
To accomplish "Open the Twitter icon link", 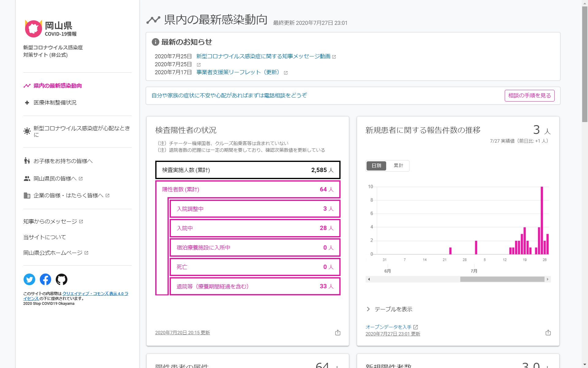I will (29, 279).
